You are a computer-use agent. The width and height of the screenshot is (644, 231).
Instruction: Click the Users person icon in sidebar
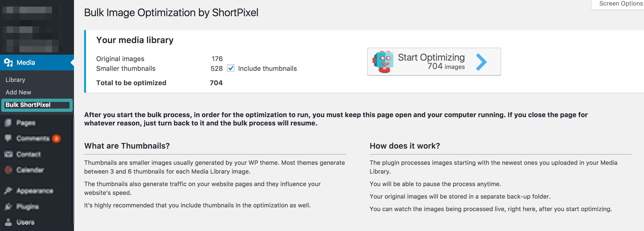pyautogui.click(x=8, y=222)
